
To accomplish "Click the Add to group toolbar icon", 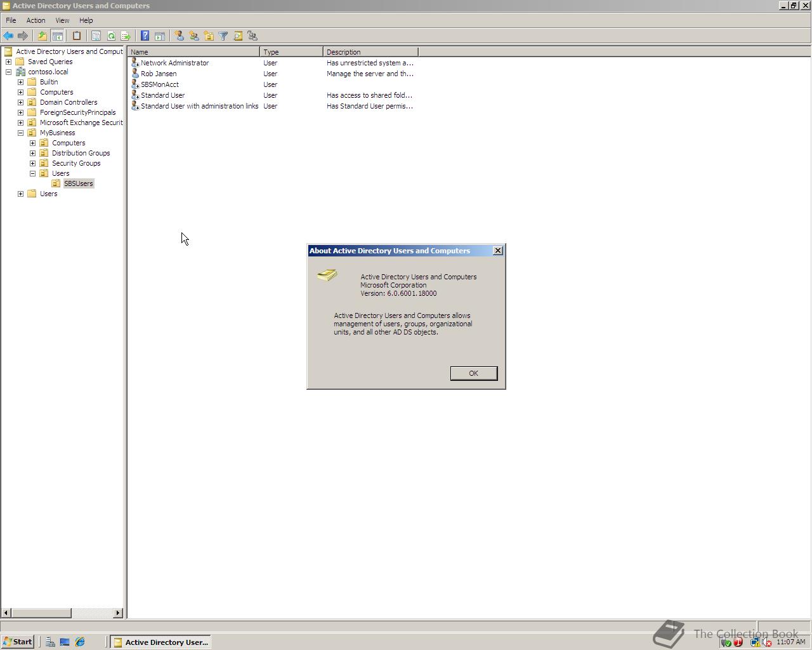I will (x=252, y=36).
